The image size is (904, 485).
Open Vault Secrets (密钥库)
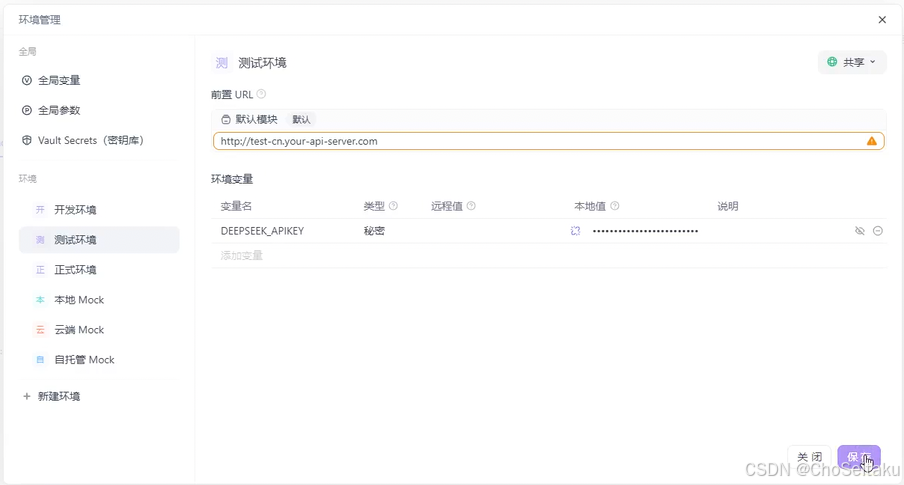[x=91, y=140]
